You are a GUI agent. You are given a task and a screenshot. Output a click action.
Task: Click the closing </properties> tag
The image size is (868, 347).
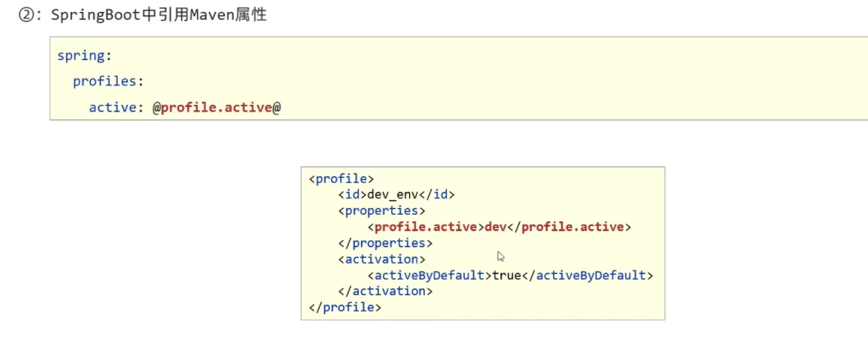tap(385, 243)
